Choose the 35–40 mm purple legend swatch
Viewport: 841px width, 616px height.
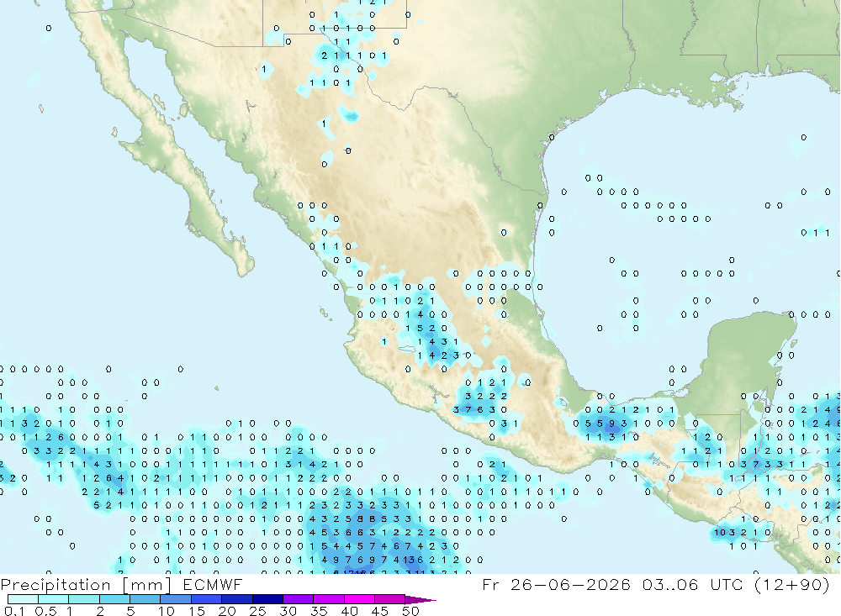click(x=329, y=599)
